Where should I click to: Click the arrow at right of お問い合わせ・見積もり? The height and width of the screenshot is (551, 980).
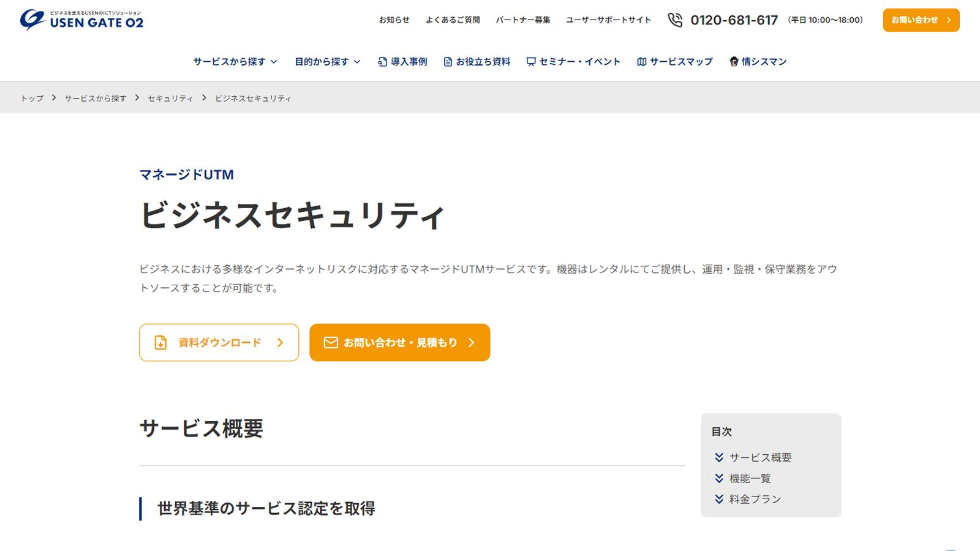pyautogui.click(x=472, y=343)
